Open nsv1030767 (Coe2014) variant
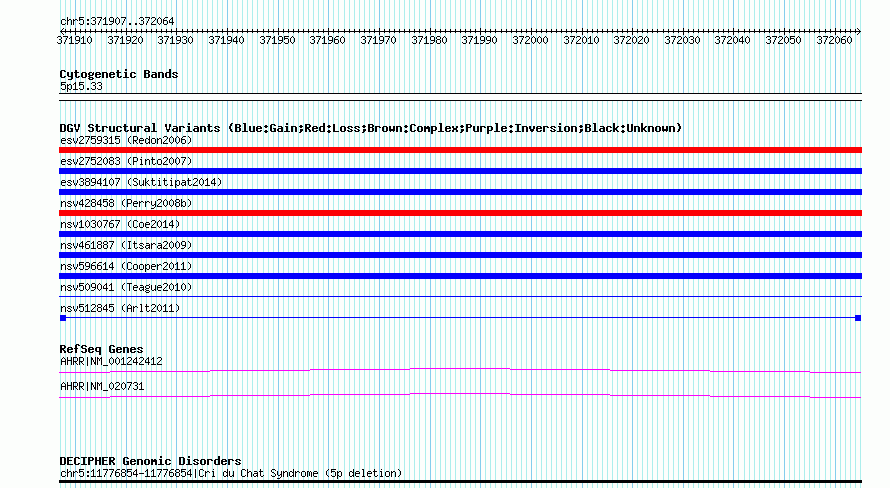890x488 pixels. (120, 224)
